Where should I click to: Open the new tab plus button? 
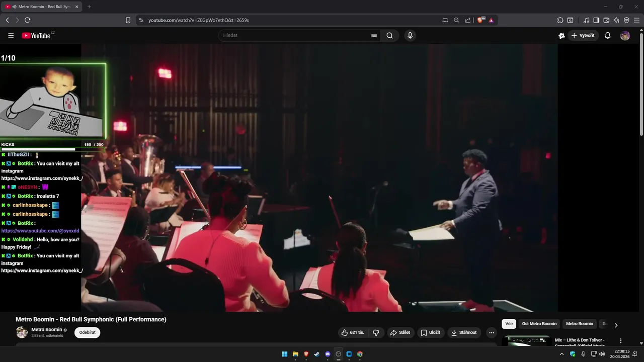coord(89,7)
